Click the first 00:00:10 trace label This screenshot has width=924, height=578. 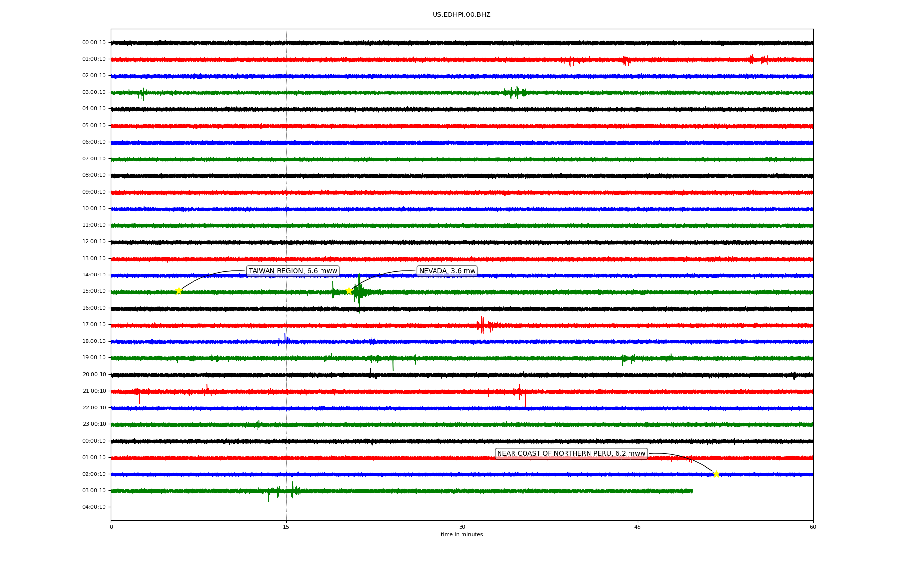pyautogui.click(x=94, y=43)
